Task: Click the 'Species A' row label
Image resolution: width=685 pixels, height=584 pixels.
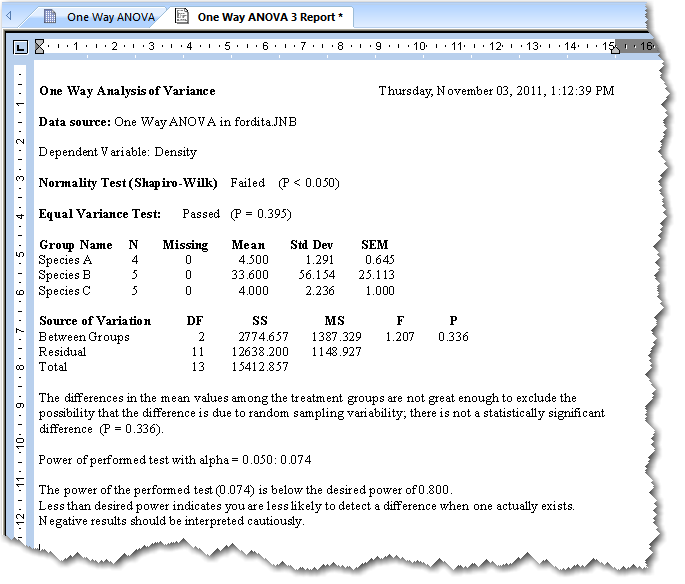Action: pos(65,260)
